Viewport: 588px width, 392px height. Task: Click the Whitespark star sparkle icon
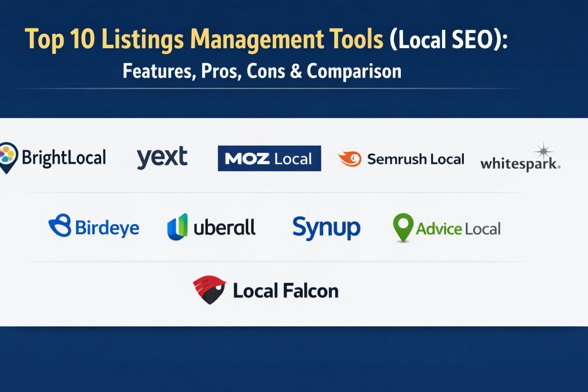[541, 152]
